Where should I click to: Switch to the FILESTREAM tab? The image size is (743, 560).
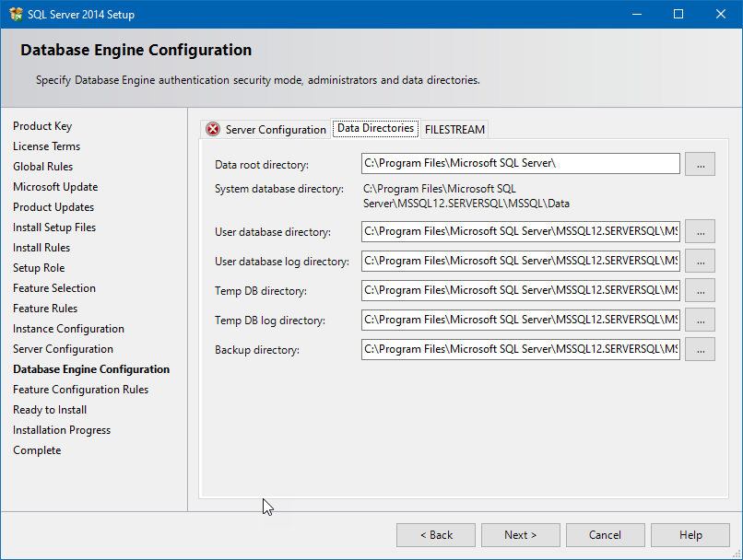tap(454, 129)
